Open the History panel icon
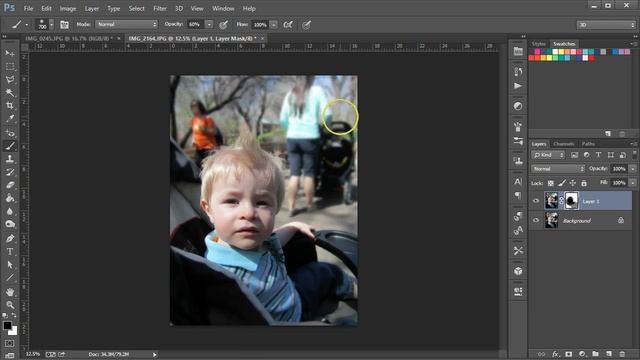Screen dimensions: 640x360 pos(518,72)
